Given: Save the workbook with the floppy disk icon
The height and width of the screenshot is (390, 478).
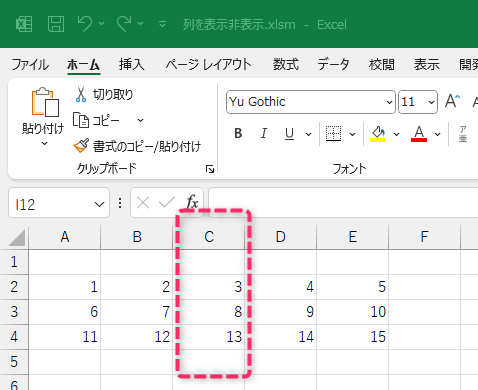Looking at the screenshot, I should 56,24.
